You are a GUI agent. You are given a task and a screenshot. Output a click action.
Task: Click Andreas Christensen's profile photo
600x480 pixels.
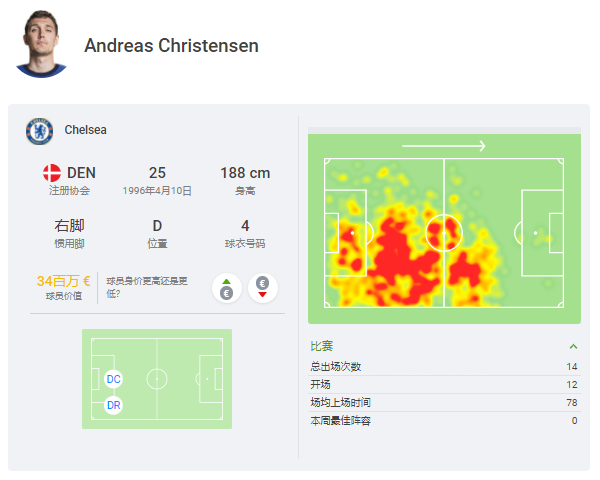tap(42, 43)
